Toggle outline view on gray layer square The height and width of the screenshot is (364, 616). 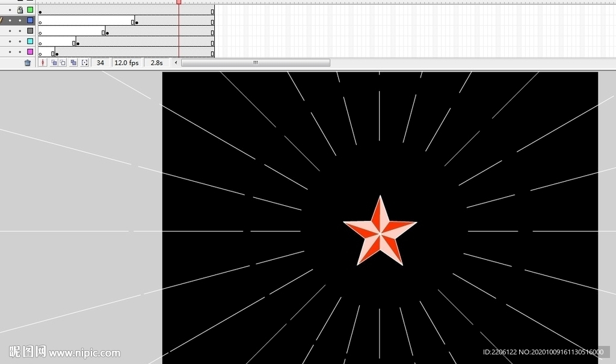point(30,31)
